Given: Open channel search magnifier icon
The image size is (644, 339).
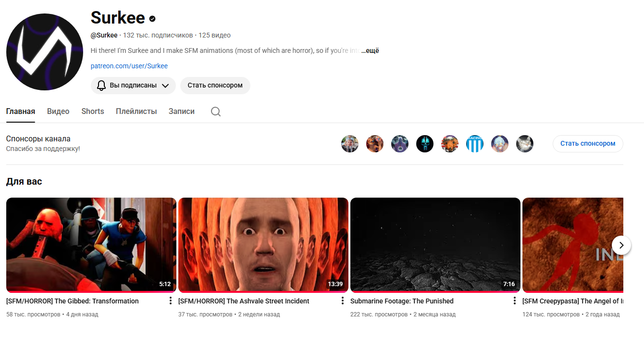Looking at the screenshot, I should coord(216,112).
